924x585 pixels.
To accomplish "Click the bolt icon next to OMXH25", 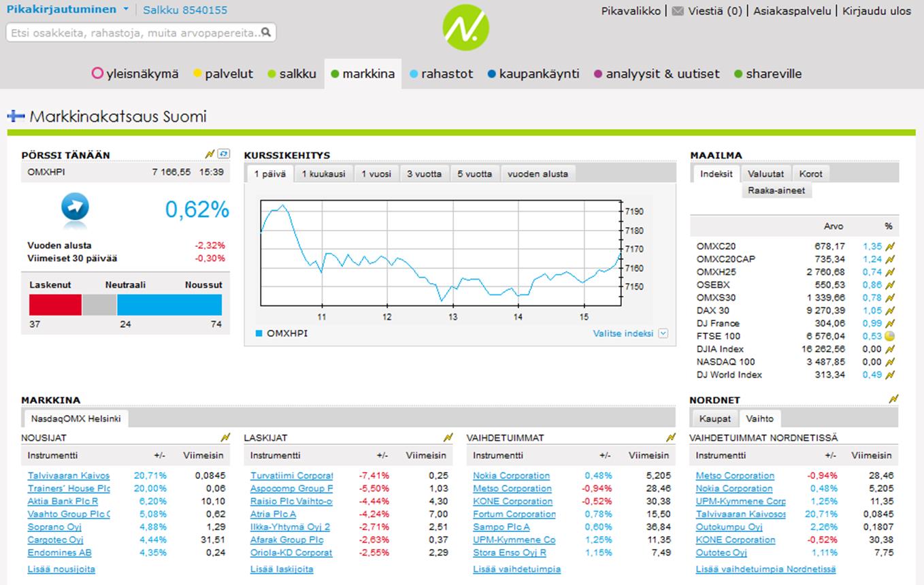I will point(890,272).
